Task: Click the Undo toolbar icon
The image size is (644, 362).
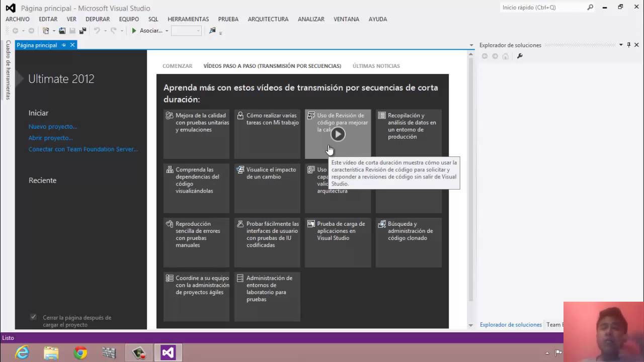Action: coord(97,31)
